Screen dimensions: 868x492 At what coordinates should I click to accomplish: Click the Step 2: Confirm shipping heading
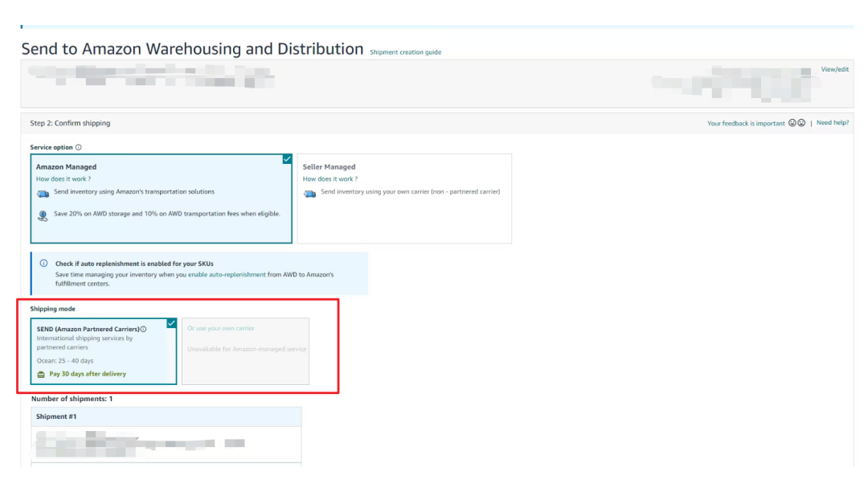click(70, 123)
